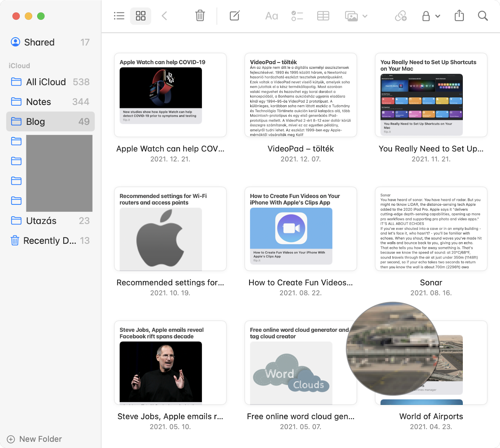Click the date 2021. 05. 10.
This screenshot has width=500, height=448.
(170, 427)
